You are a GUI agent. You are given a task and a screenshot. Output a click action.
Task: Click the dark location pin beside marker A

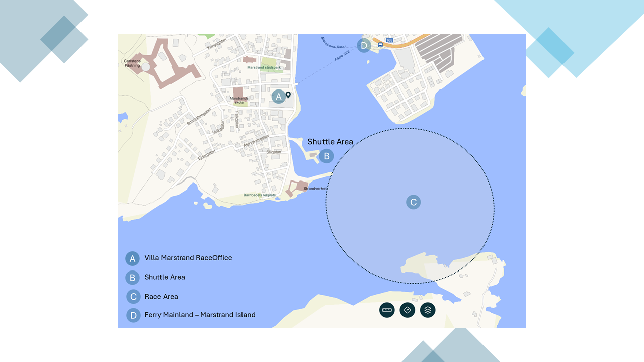coord(288,95)
